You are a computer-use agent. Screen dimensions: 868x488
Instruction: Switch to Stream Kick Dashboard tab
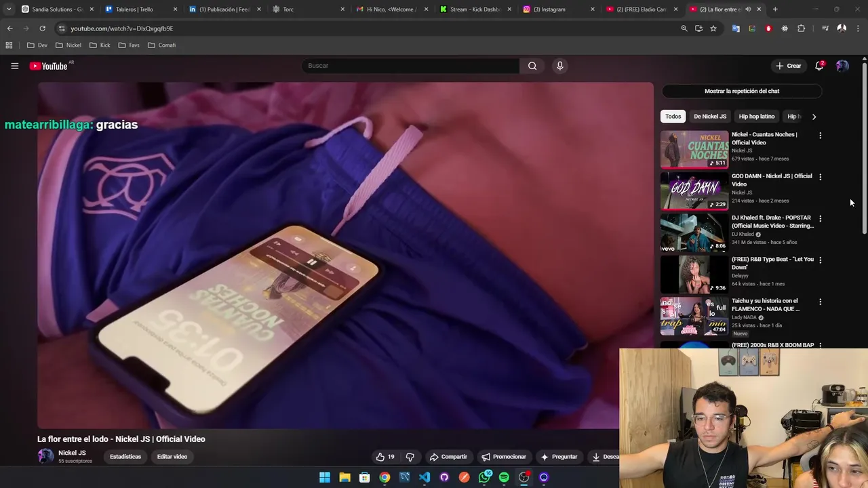point(476,9)
